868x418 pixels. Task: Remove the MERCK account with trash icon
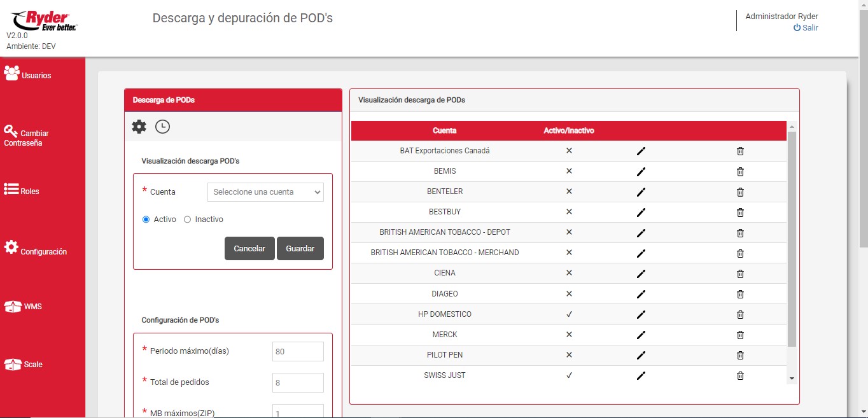point(740,335)
